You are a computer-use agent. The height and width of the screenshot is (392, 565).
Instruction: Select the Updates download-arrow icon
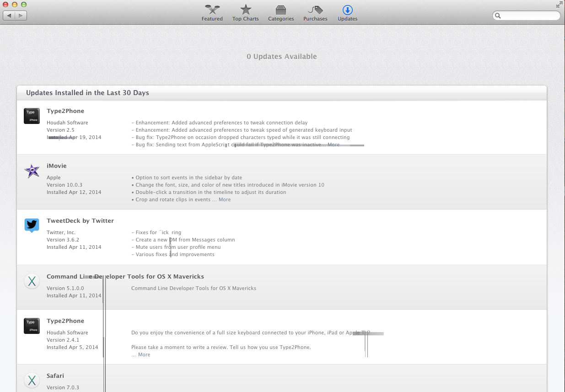[x=348, y=10]
